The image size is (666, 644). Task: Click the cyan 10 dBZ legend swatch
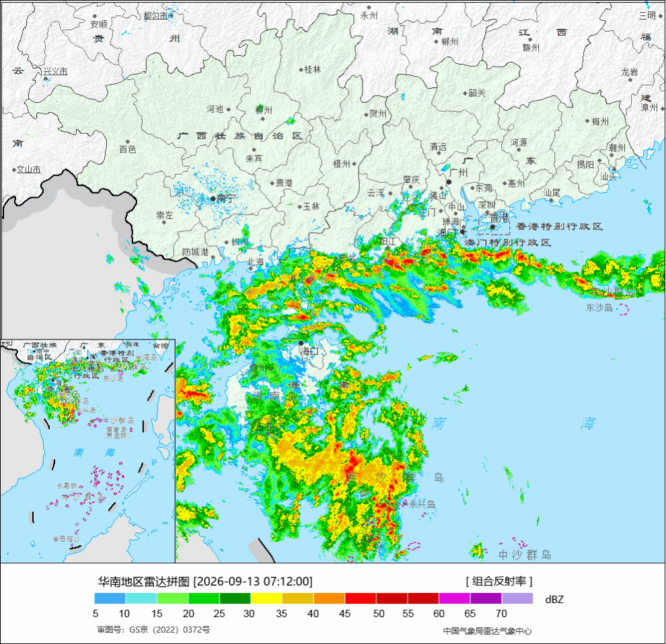click(x=141, y=598)
